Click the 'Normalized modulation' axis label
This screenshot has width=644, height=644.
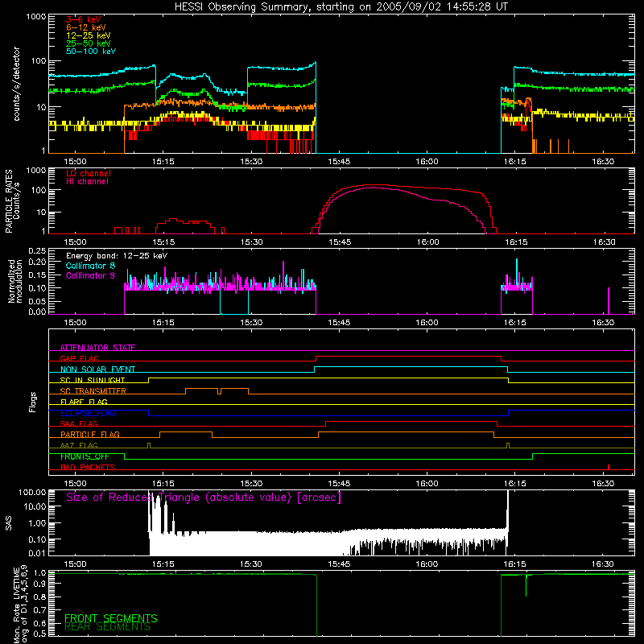pyautogui.click(x=15, y=281)
